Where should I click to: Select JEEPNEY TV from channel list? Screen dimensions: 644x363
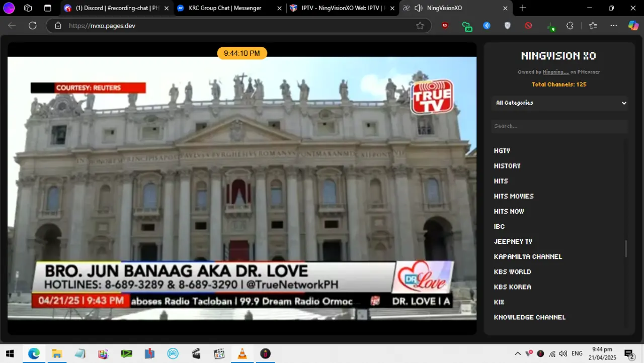coord(513,241)
